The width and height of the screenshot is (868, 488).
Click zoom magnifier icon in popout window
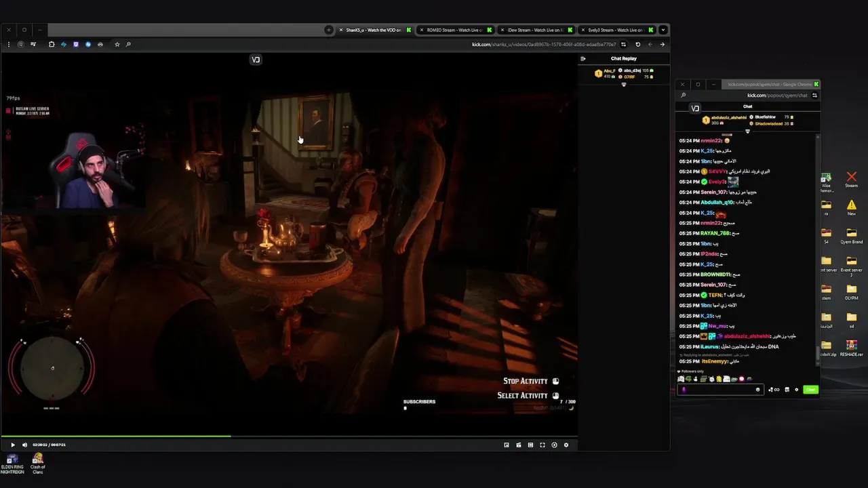[683, 96]
